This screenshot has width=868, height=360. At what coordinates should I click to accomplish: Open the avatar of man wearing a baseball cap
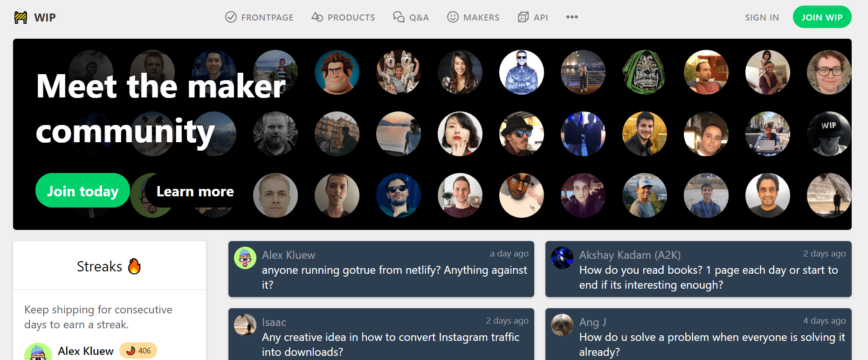[x=645, y=195]
